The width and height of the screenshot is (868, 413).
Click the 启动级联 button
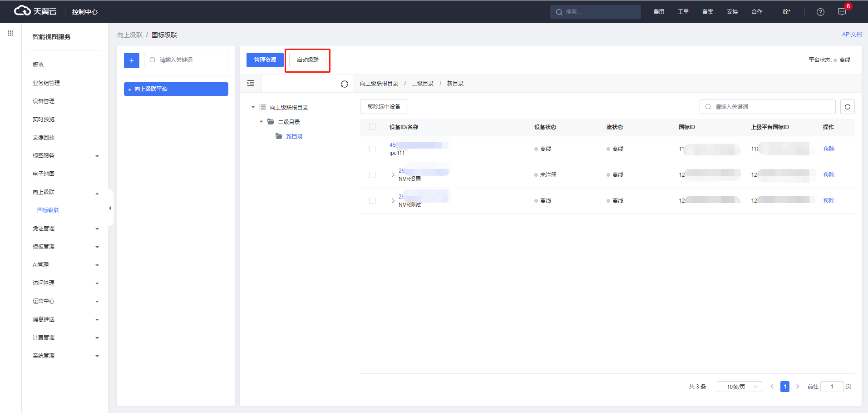click(x=307, y=60)
